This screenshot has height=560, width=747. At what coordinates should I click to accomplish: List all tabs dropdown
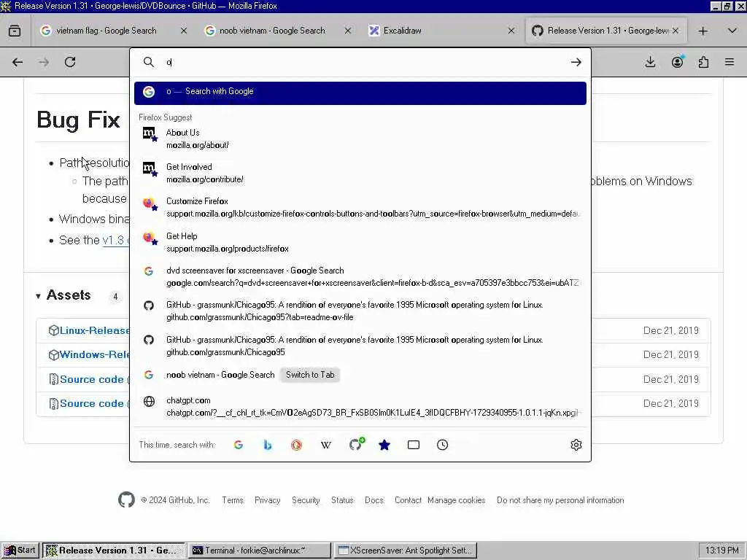[732, 31]
